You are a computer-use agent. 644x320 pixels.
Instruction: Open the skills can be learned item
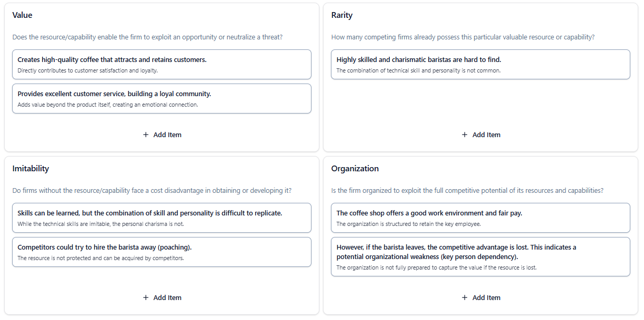[x=162, y=218]
